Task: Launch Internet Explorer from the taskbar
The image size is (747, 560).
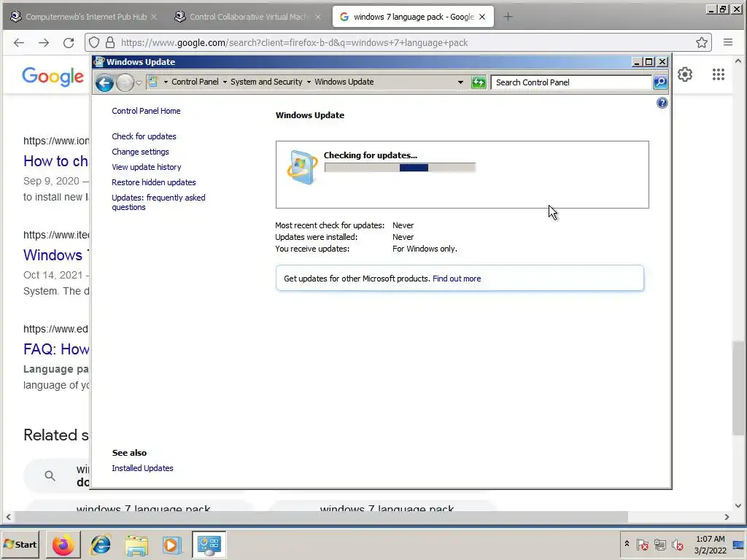Action: (x=101, y=545)
